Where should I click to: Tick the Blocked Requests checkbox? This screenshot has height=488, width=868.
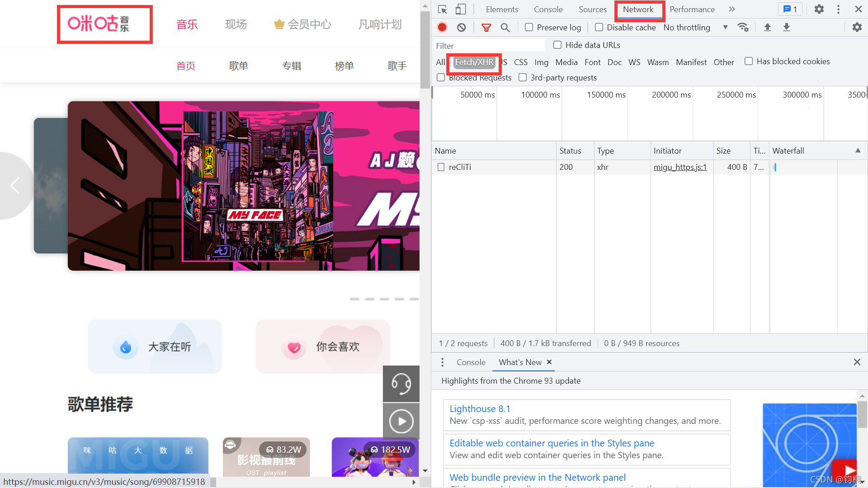click(x=441, y=77)
